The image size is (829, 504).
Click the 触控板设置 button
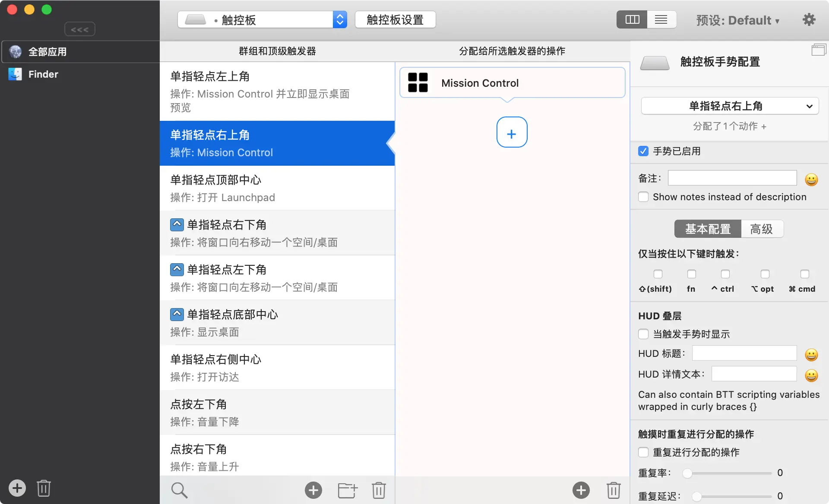point(395,20)
